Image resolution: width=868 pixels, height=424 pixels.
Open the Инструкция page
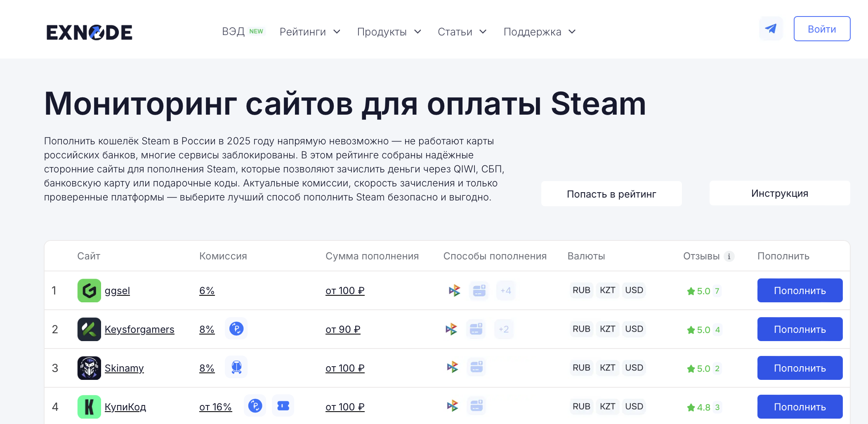[779, 193]
